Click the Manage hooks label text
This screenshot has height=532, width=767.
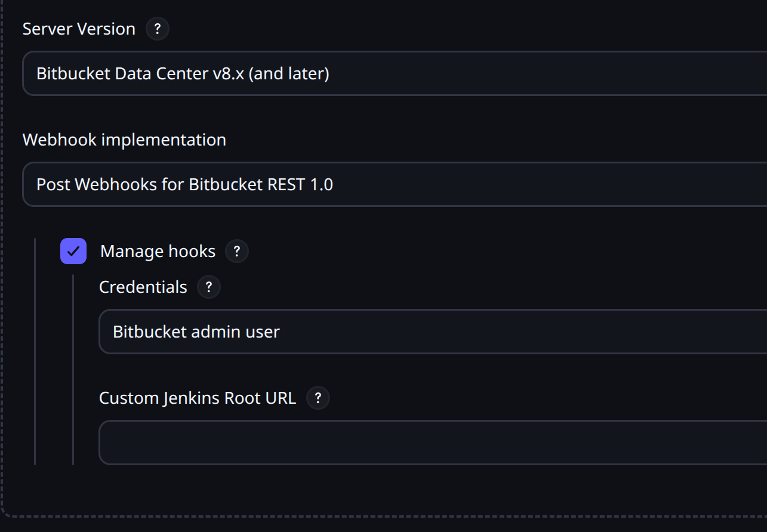pyautogui.click(x=158, y=251)
